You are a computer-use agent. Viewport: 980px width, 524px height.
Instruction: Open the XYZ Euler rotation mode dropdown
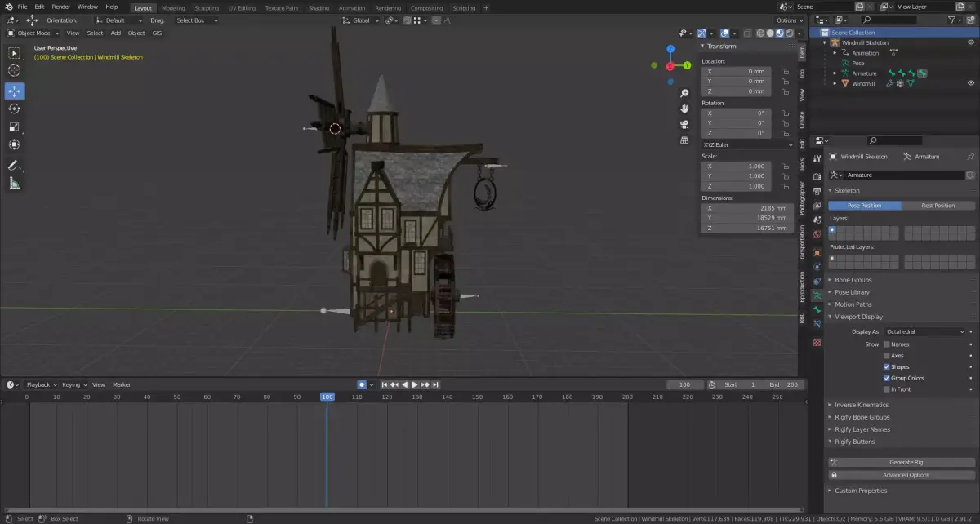[x=747, y=145]
